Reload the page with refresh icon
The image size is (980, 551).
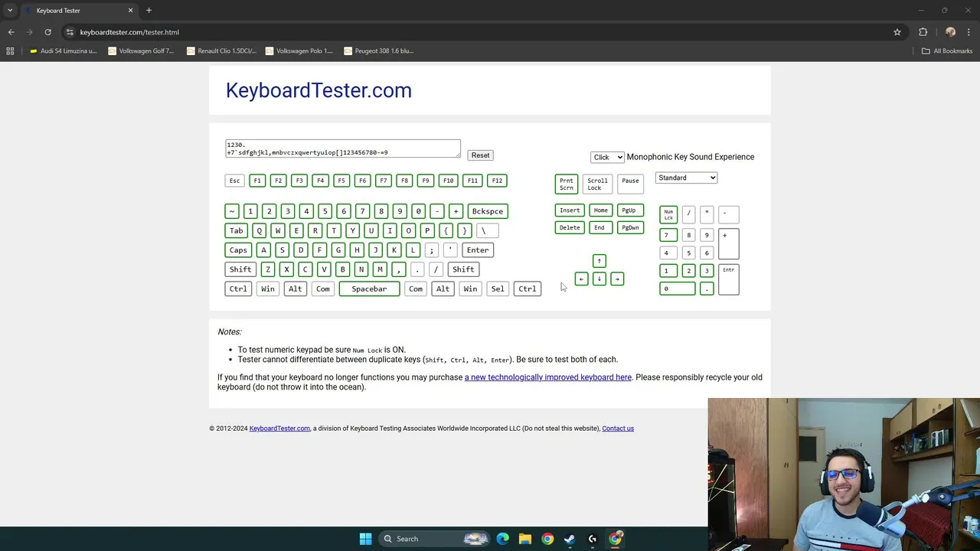[x=47, y=32]
